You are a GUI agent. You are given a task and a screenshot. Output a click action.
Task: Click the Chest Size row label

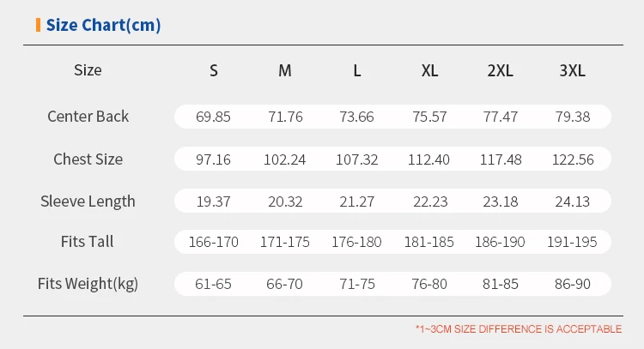coord(88,159)
